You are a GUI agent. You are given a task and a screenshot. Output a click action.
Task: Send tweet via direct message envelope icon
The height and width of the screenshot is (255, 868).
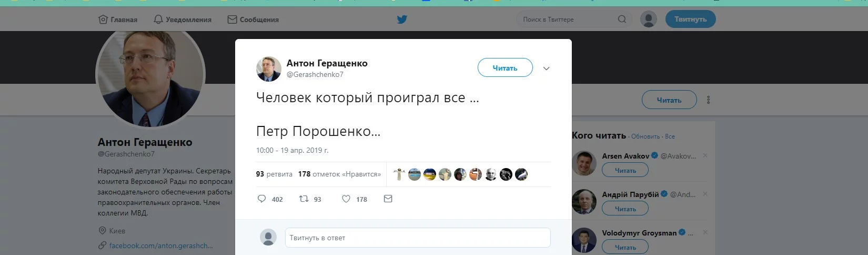tap(388, 199)
